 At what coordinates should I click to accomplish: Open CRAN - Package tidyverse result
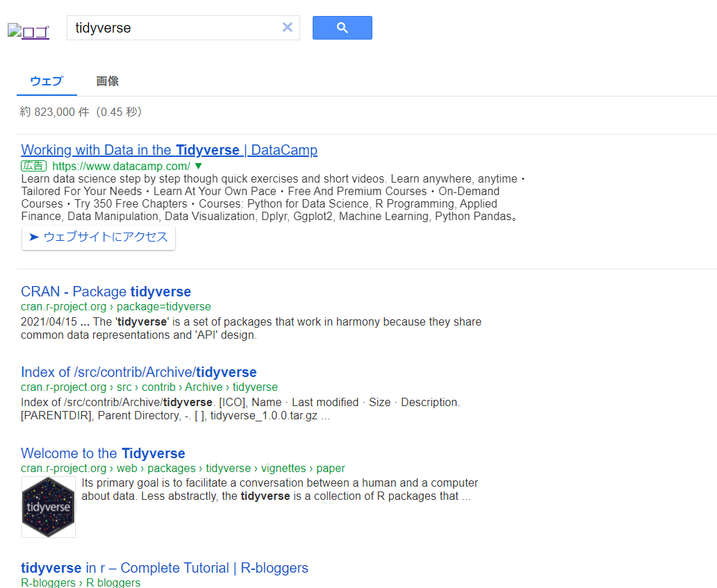(x=106, y=292)
